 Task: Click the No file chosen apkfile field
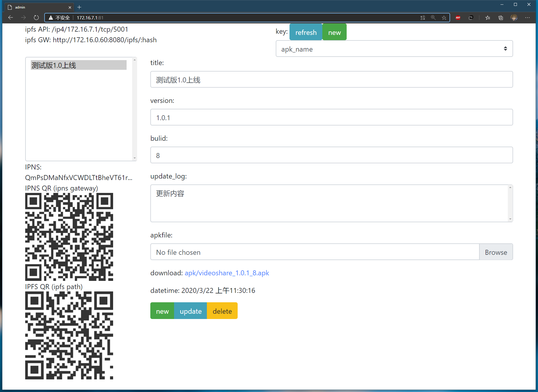click(315, 252)
